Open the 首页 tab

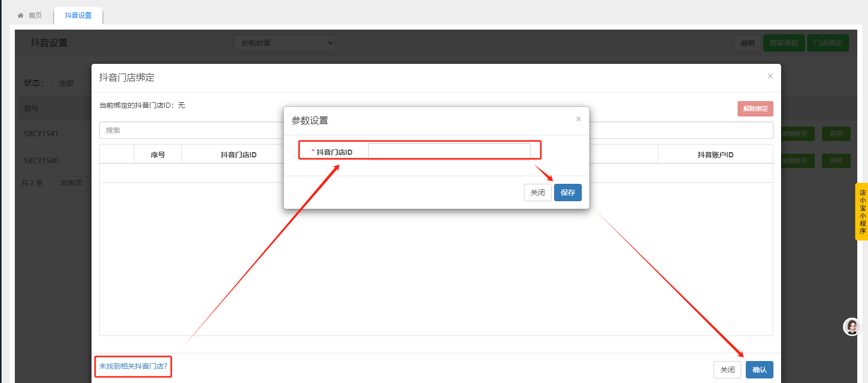point(30,16)
